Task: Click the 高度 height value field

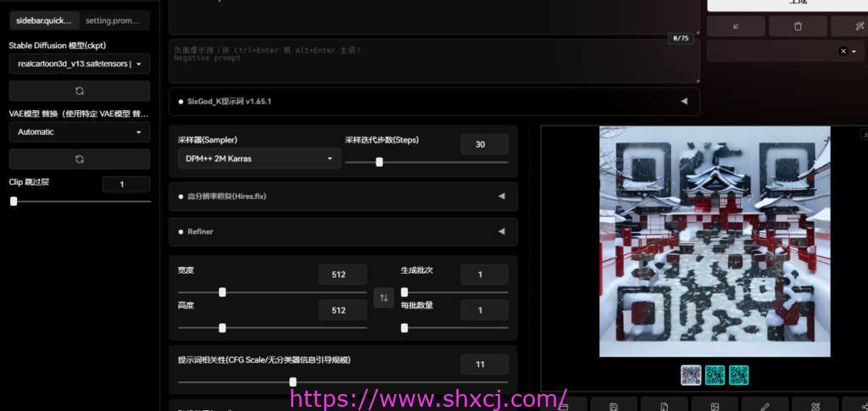Action: click(342, 310)
